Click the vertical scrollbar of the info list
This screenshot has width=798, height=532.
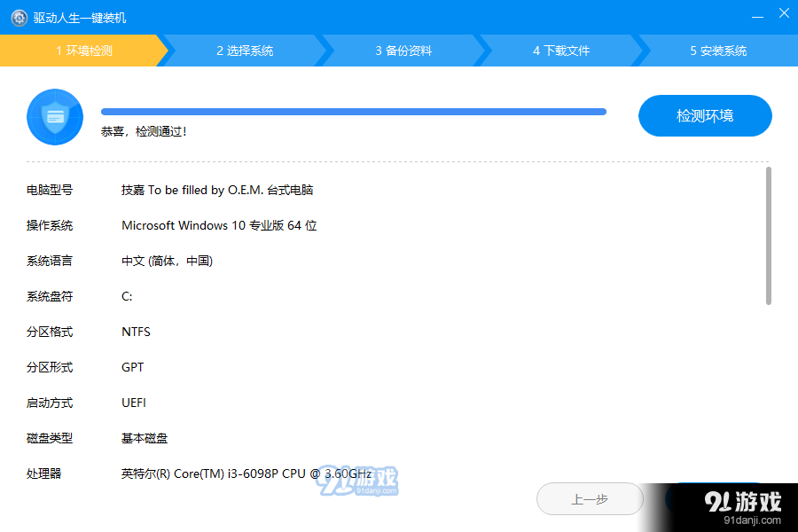pos(769,236)
